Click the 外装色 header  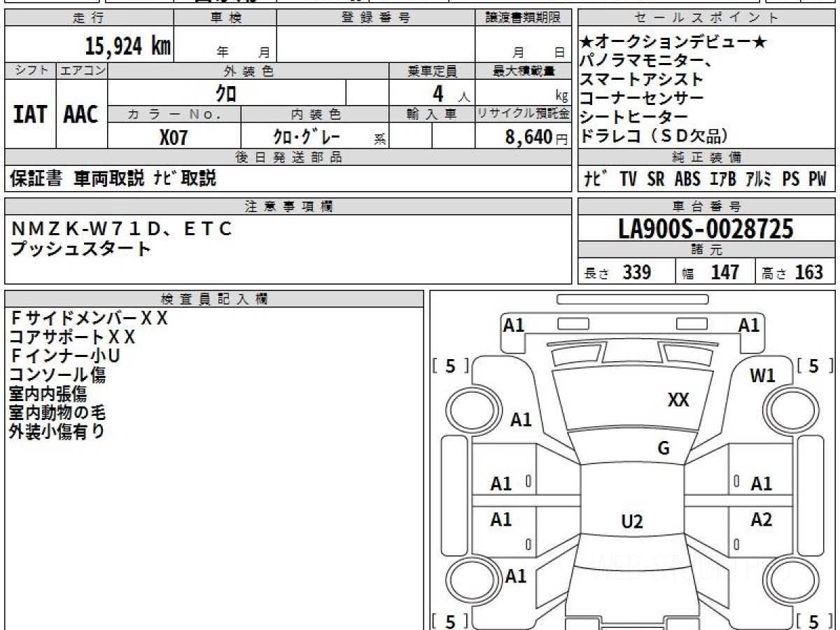248,71
